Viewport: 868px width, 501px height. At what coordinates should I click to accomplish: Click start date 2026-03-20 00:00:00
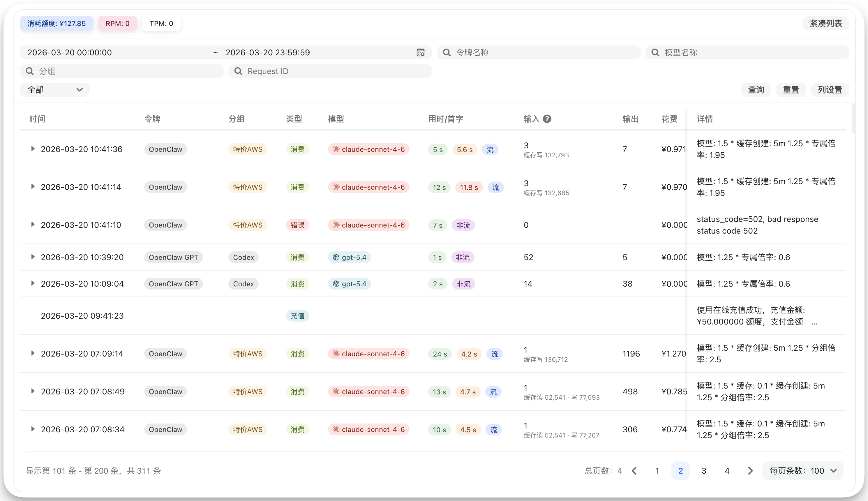pos(70,52)
